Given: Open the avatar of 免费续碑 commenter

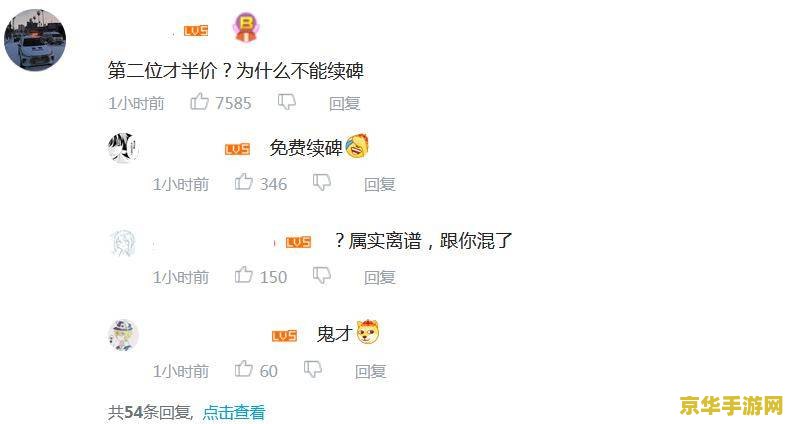Looking at the screenshot, I should pyautogui.click(x=123, y=148).
